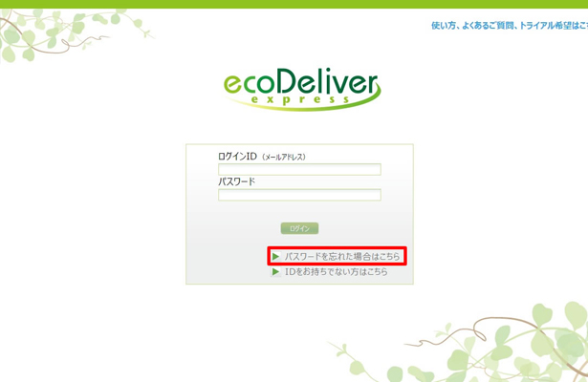Focus the パスワード input field
The image size is (588, 382).
click(x=299, y=195)
